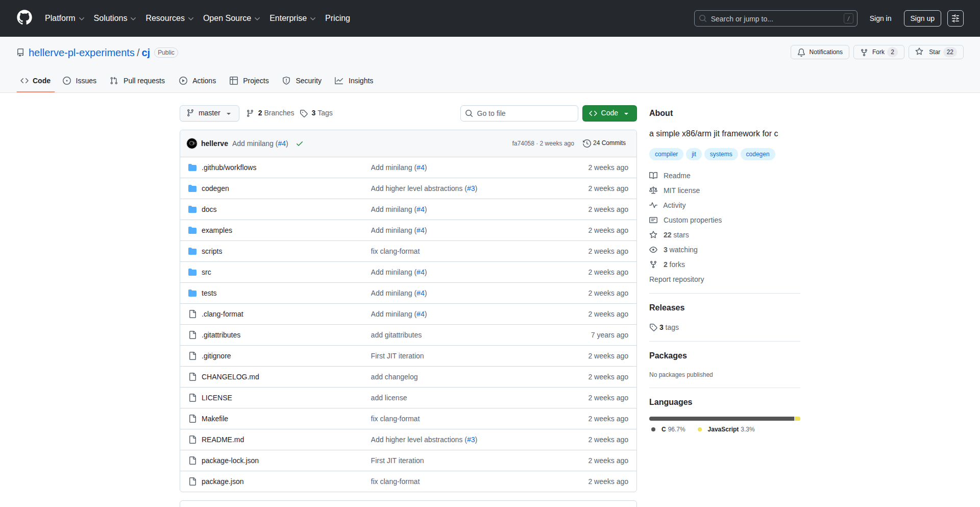Open the Open Source menu
The image size is (980, 507).
(x=231, y=18)
